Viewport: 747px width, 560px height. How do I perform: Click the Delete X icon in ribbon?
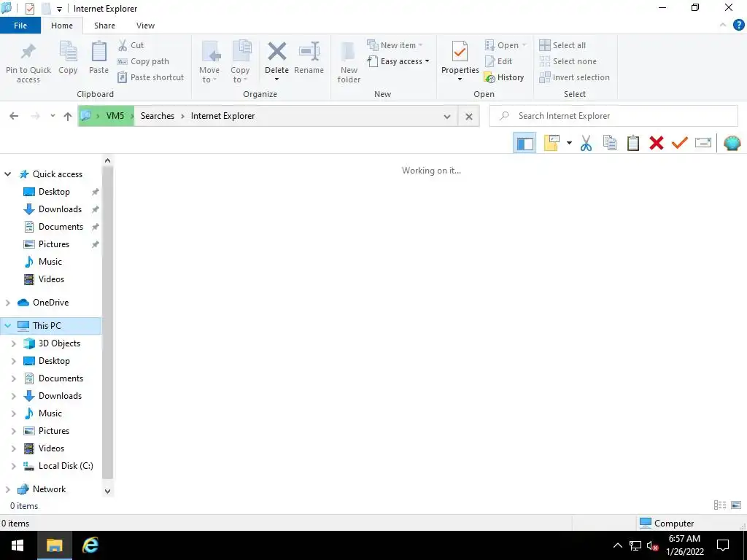pos(276,52)
